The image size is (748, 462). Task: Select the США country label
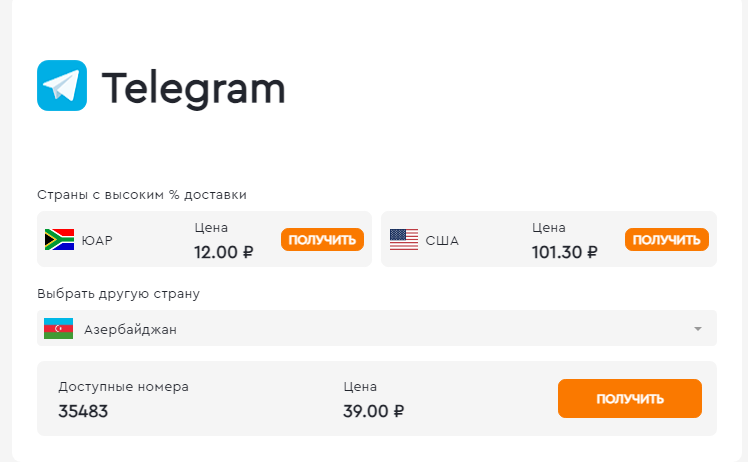(x=442, y=241)
